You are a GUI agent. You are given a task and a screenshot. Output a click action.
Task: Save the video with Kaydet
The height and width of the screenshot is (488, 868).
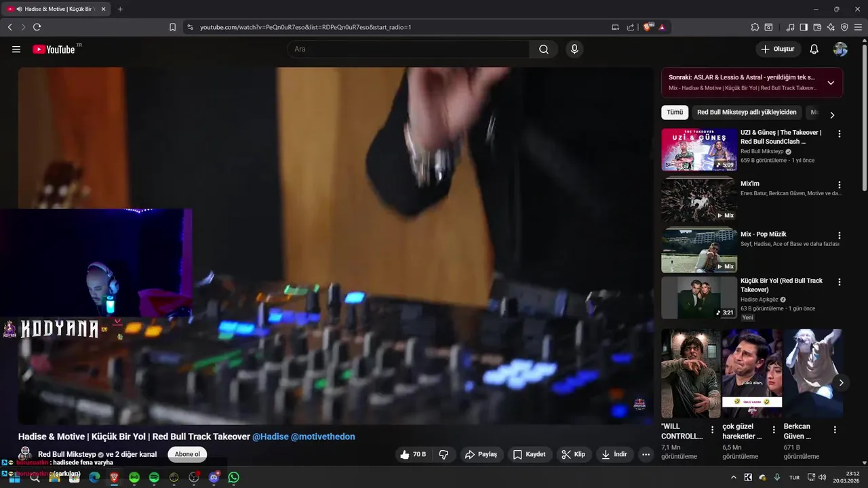coord(529,454)
